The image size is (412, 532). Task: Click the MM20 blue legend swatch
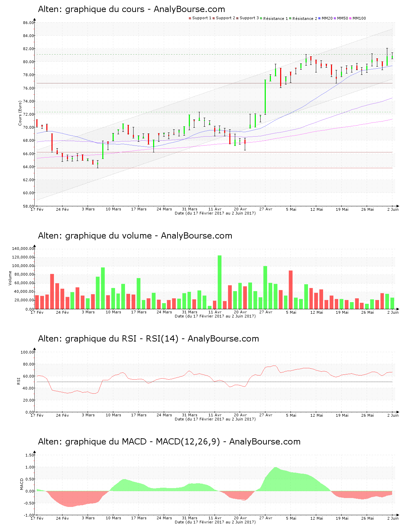click(x=320, y=18)
